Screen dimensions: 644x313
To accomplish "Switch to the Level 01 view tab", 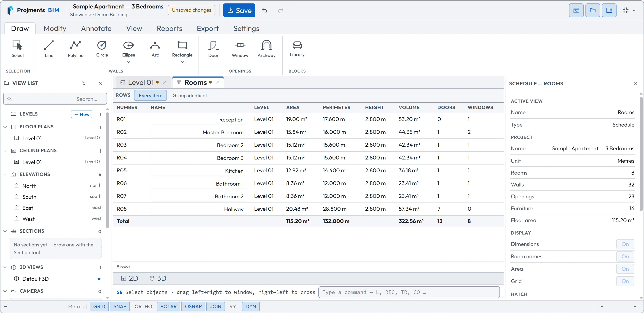I will pos(140,83).
